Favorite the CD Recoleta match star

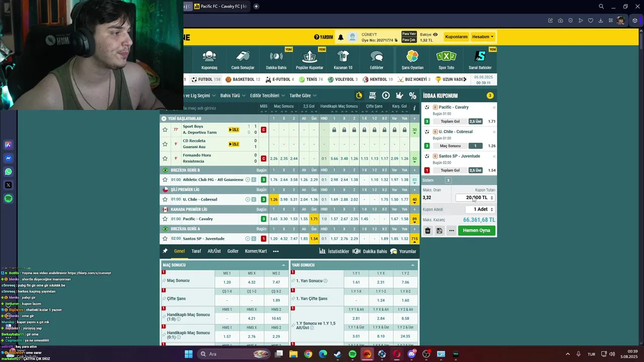click(x=165, y=144)
